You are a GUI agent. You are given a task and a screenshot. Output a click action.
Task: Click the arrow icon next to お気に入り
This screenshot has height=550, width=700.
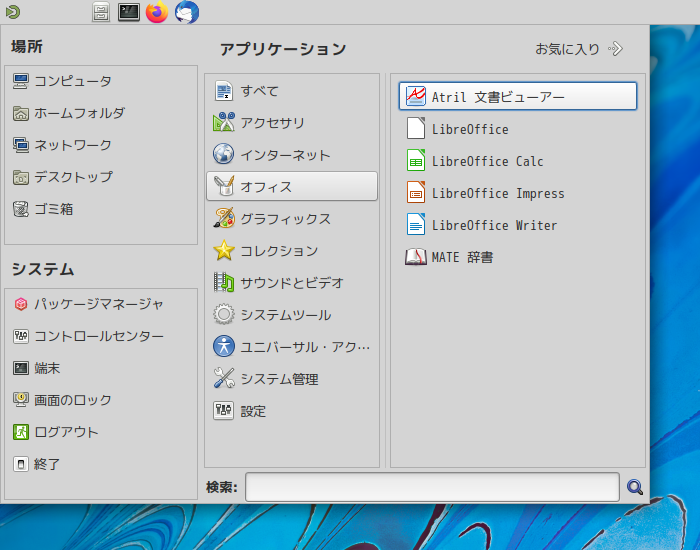pos(615,49)
